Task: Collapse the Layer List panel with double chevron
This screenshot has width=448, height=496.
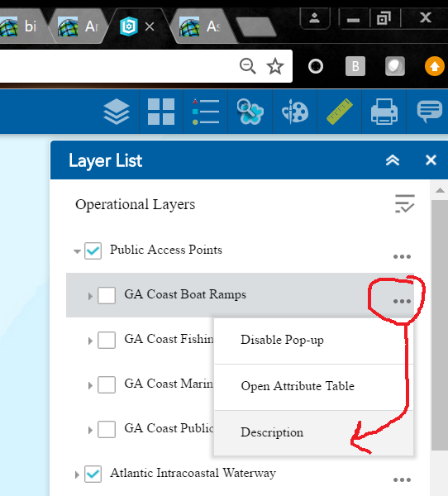Action: pyautogui.click(x=393, y=160)
